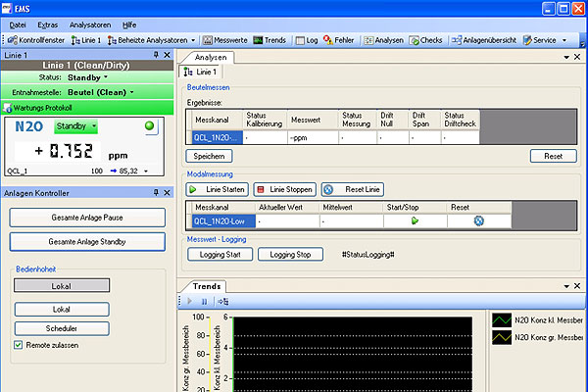Open the Kontrollfenster toolbar item
588x392 pixels.
[36, 40]
